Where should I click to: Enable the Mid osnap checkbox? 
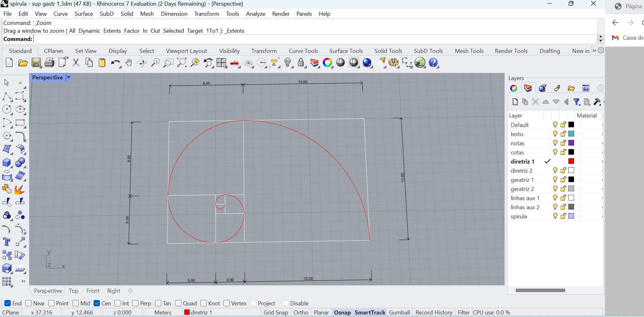point(76,303)
